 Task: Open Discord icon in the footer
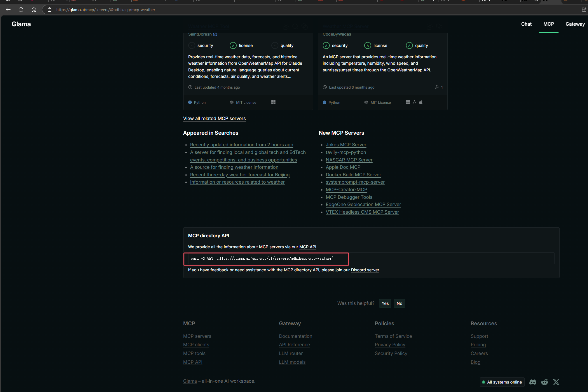pyautogui.click(x=533, y=382)
